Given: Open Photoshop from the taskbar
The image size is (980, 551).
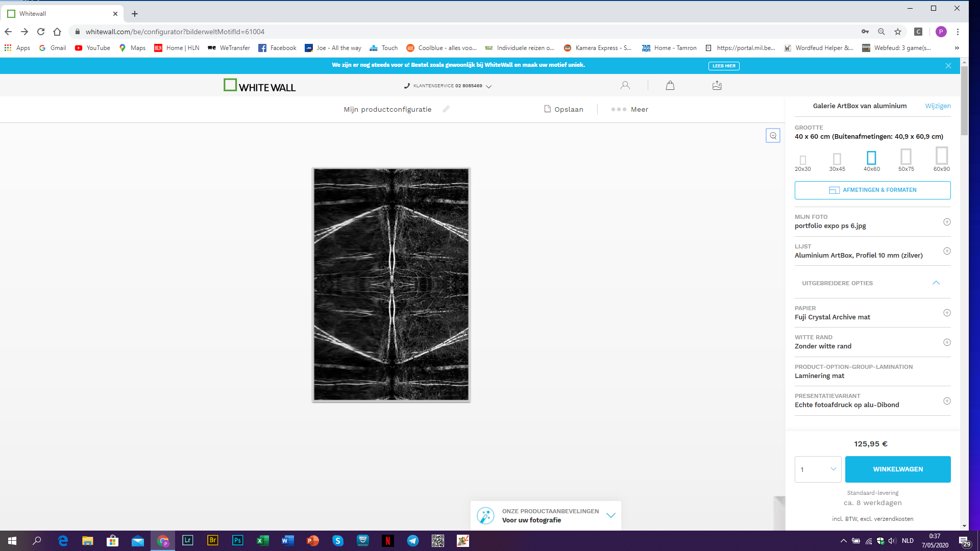Looking at the screenshot, I should pyautogui.click(x=237, y=541).
